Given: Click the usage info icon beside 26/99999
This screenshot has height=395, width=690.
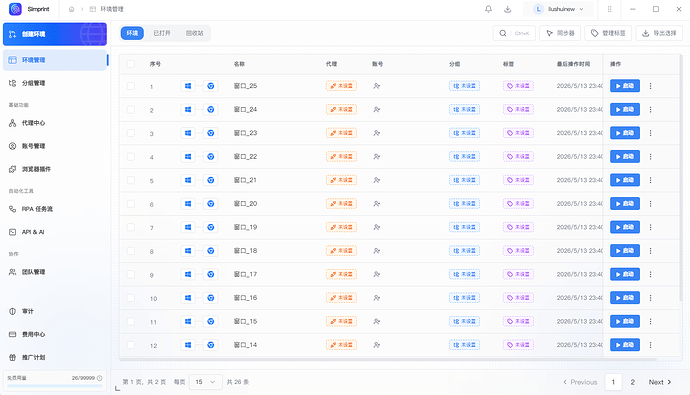Looking at the screenshot, I should 99,378.
